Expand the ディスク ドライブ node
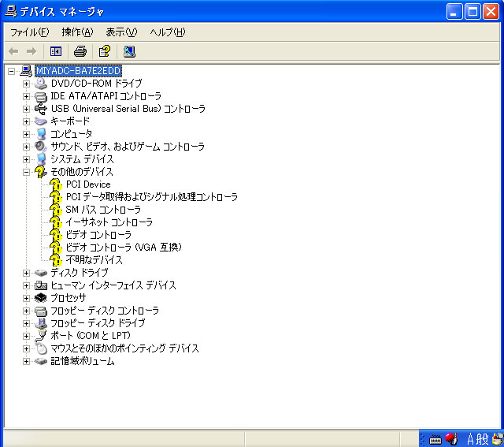504x447 pixels. pos(26,274)
